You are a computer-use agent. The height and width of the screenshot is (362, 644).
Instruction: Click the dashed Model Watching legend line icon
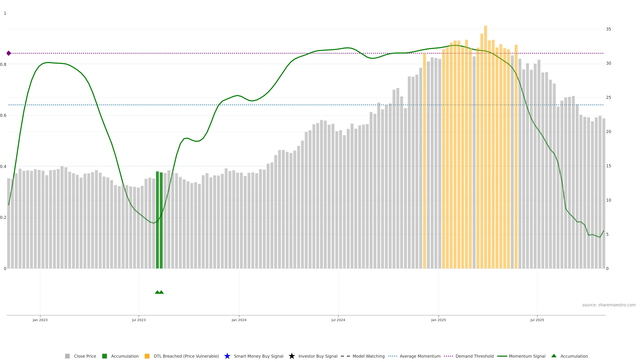coord(345,356)
